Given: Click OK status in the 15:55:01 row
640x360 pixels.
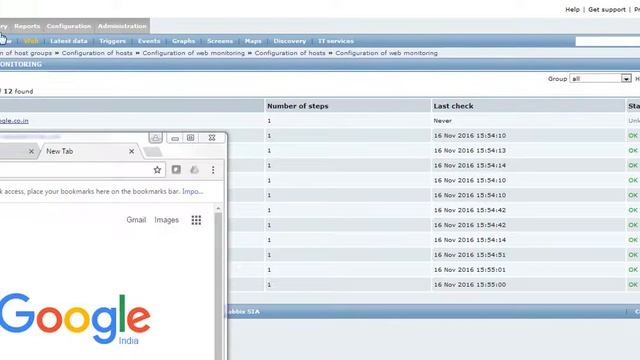Looking at the screenshot, I should [x=633, y=270].
